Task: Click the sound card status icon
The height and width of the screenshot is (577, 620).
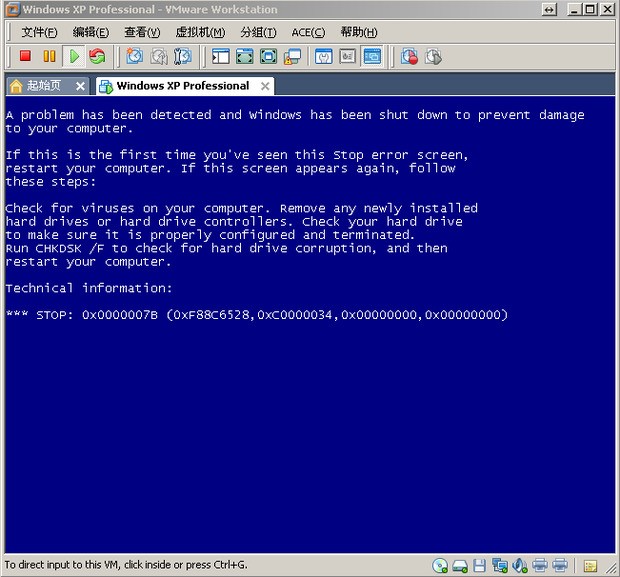Action: (x=520, y=566)
